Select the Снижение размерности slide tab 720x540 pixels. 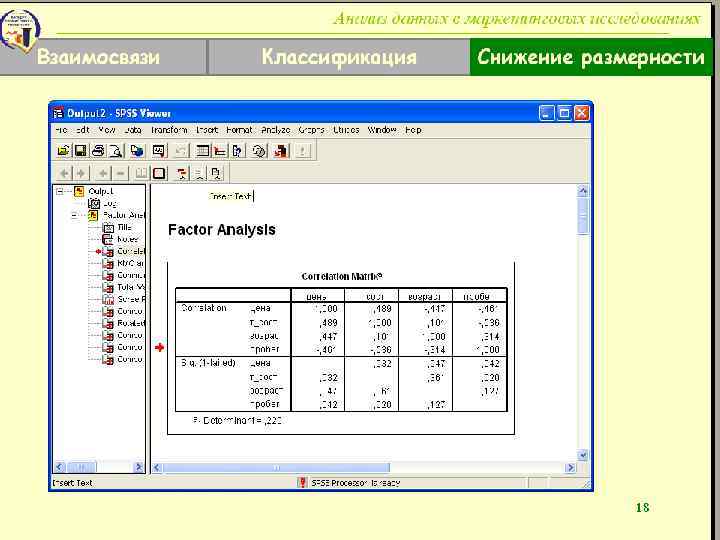[591, 57]
